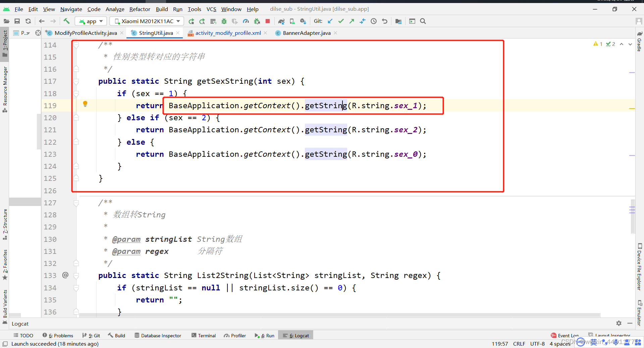Click the Make Project hammer icon
644x348 pixels.
(x=66, y=21)
